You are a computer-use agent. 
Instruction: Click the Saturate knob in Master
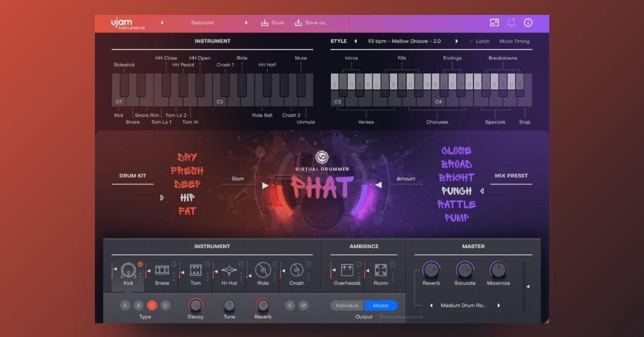[x=465, y=270]
